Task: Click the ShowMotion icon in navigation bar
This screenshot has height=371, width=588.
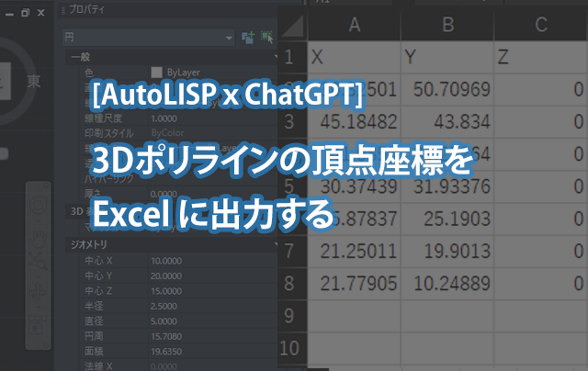Action: [x=39, y=325]
